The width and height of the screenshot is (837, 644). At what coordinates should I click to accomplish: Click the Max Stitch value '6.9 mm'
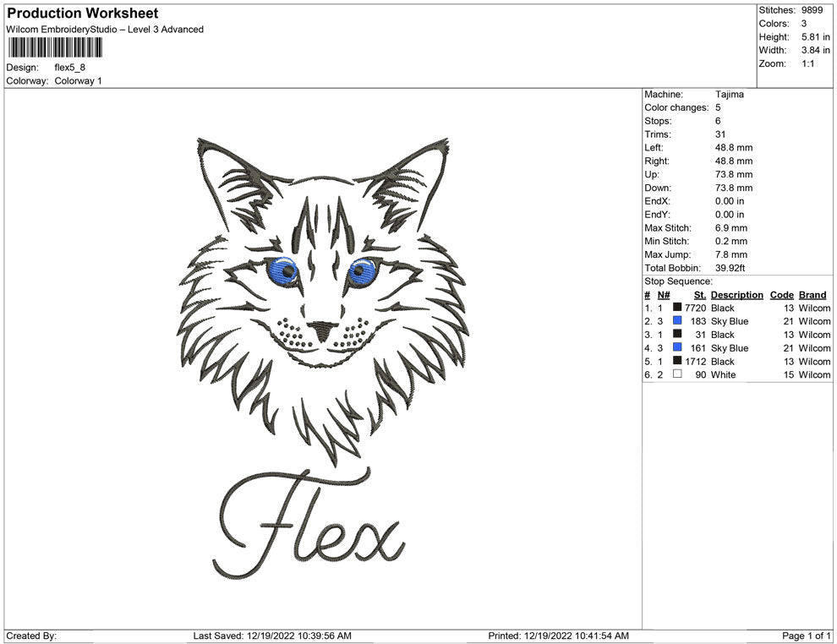pyautogui.click(x=730, y=228)
